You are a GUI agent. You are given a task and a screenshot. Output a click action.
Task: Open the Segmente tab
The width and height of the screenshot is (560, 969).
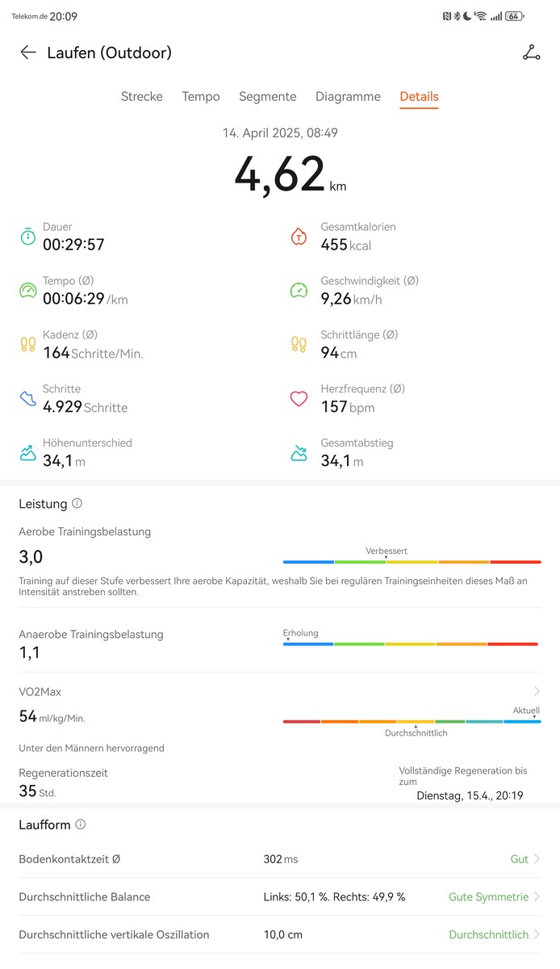coord(267,97)
